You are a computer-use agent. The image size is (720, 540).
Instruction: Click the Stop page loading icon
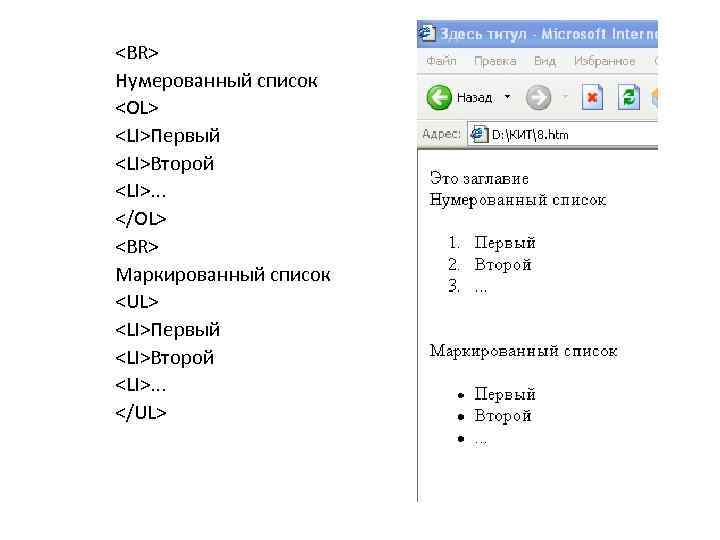pos(592,97)
